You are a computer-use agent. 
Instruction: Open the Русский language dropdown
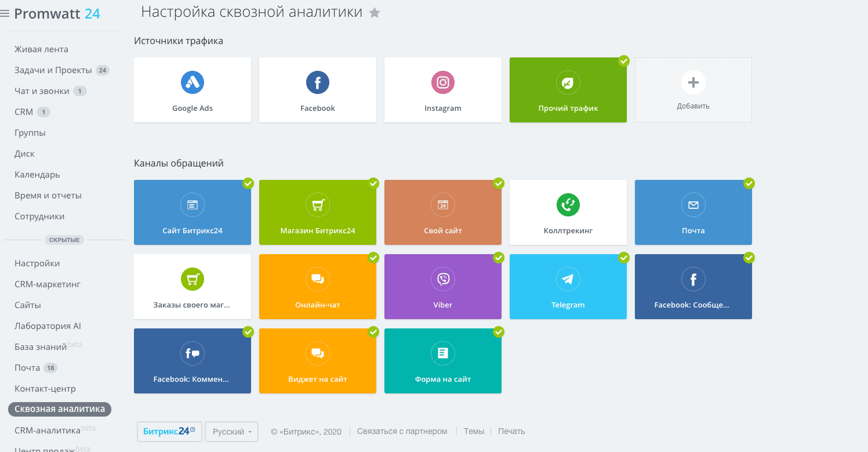tap(232, 432)
